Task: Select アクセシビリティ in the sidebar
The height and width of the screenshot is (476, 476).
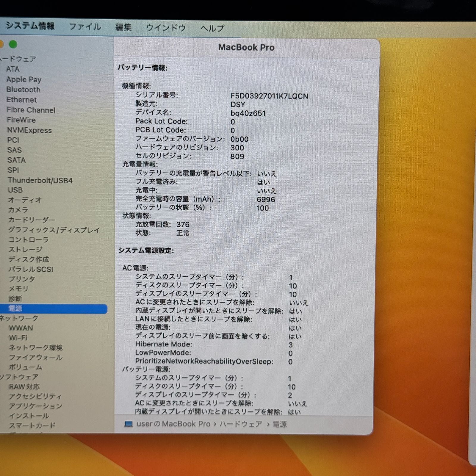Action: click(36, 396)
